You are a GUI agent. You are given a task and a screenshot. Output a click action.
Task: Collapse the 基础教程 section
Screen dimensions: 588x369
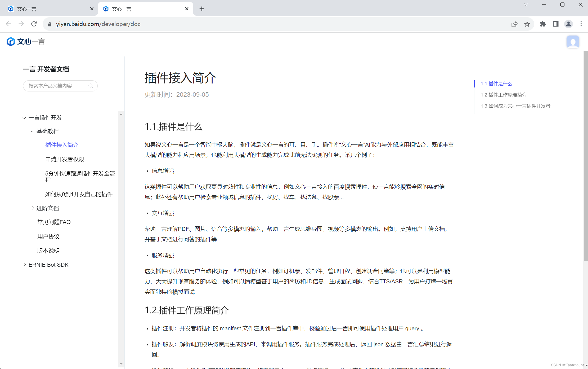tap(32, 131)
